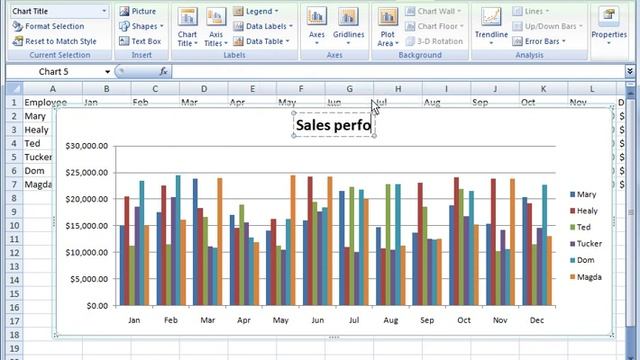Image resolution: width=640 pixels, height=360 pixels.
Task: Select row 19 header
Action: [x=14, y=349]
